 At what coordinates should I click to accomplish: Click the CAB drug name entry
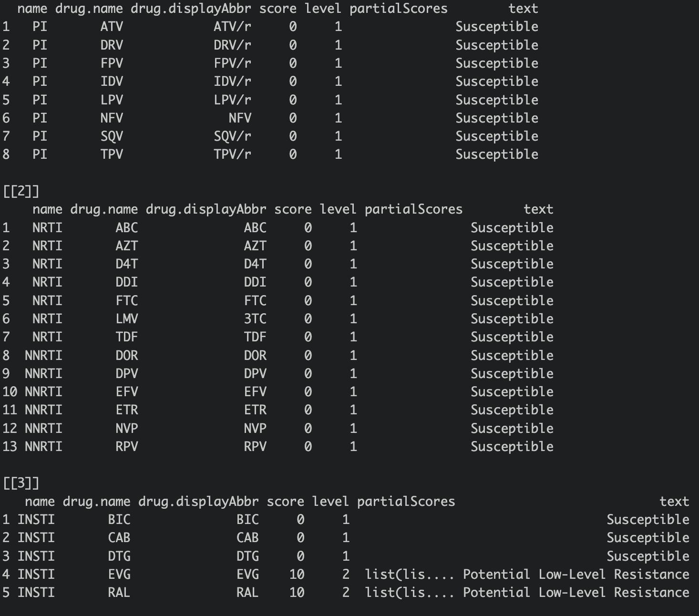tap(119, 538)
